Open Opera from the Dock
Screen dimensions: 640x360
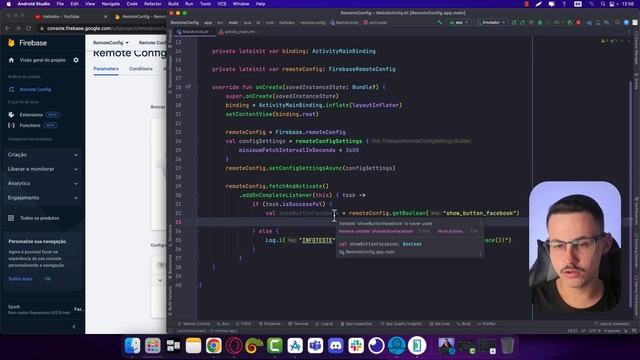coord(234,346)
